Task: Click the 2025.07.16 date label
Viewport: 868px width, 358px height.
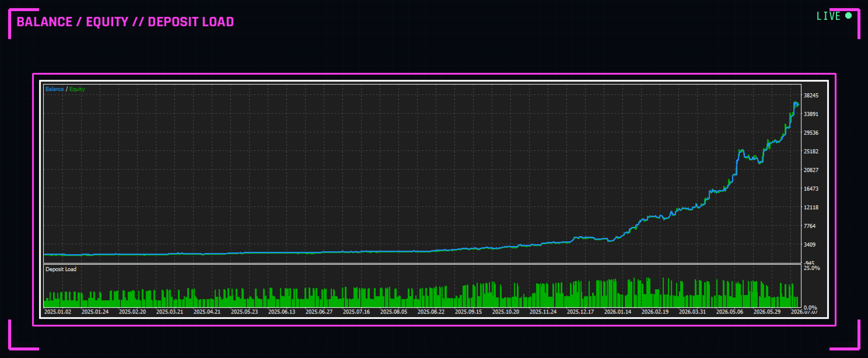Action: click(x=356, y=312)
